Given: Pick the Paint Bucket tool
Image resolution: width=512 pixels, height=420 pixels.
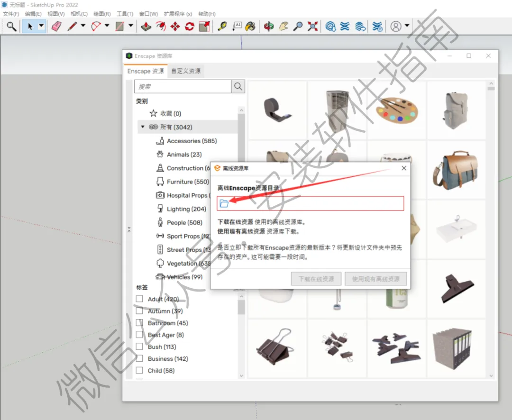Looking at the screenshot, I should coord(250,27).
